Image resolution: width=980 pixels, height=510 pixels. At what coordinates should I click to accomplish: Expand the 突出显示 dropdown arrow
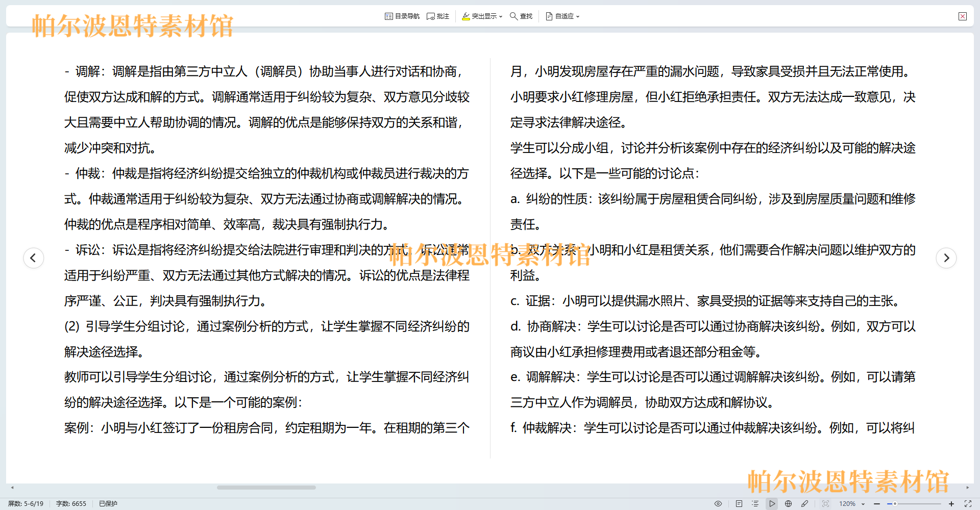coord(501,16)
